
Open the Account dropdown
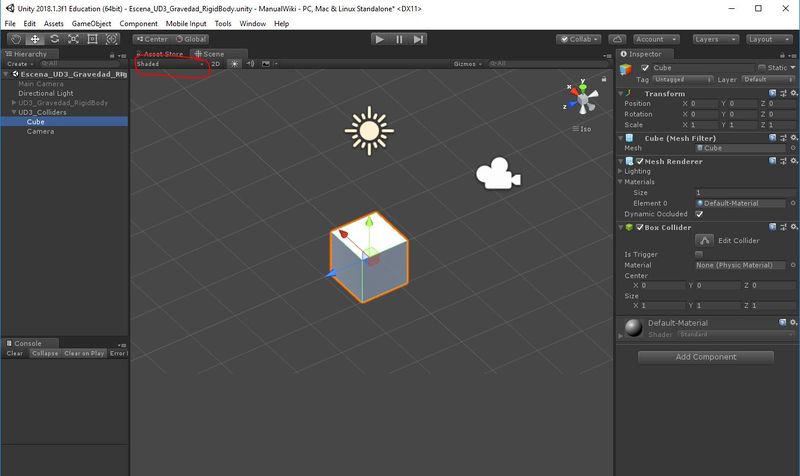coord(656,39)
